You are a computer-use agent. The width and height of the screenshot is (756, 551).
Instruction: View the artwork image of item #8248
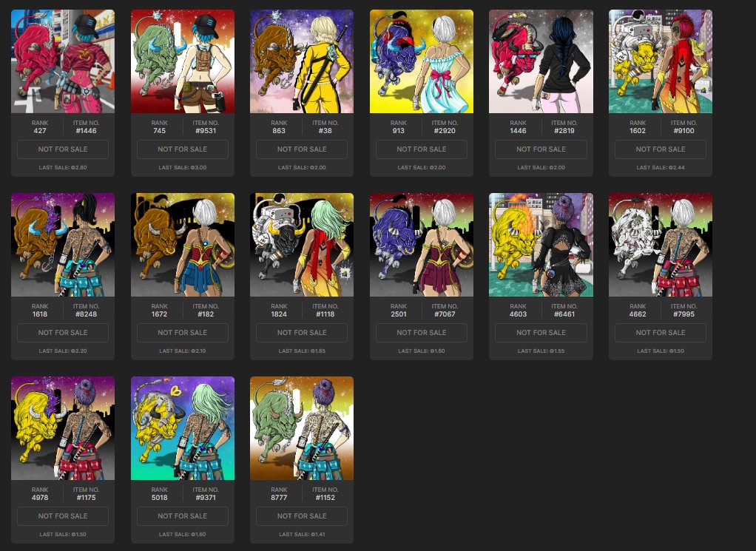63,245
